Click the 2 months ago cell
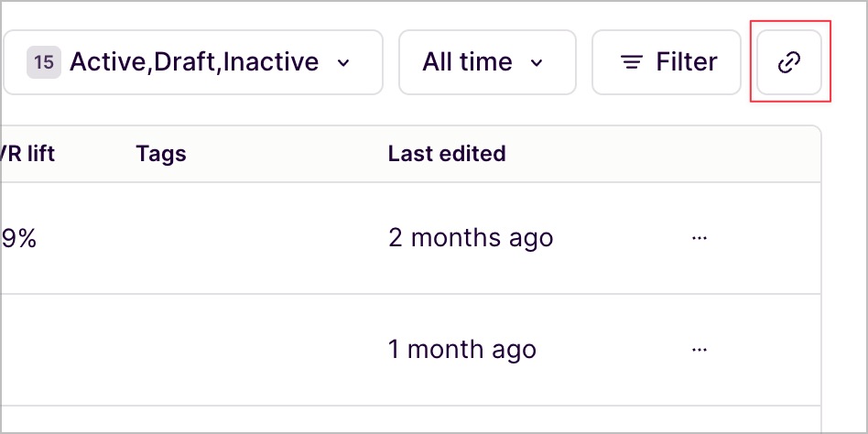Image resolution: width=868 pixels, height=434 pixels. click(471, 238)
